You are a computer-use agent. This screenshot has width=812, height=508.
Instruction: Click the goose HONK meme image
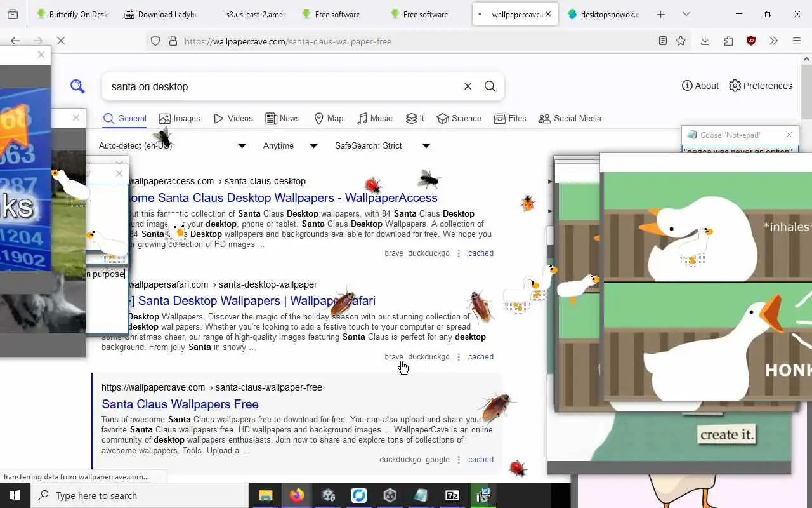(x=707, y=286)
